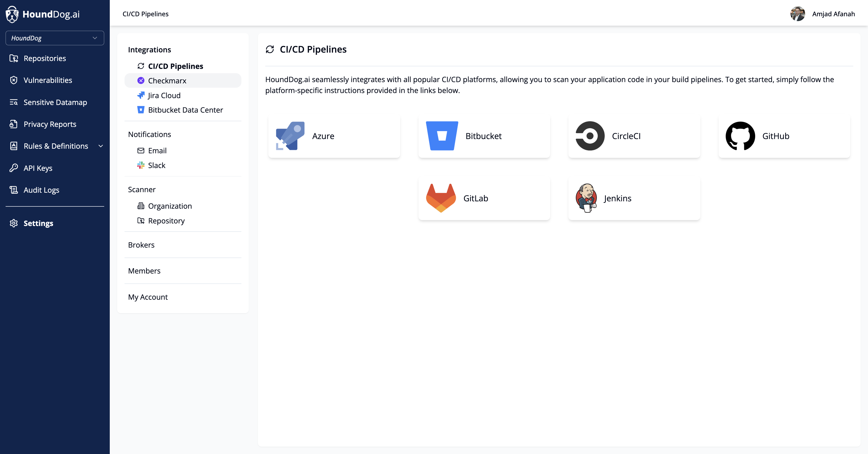
Task: Click Amjad Afanah profile avatar
Action: click(x=798, y=14)
